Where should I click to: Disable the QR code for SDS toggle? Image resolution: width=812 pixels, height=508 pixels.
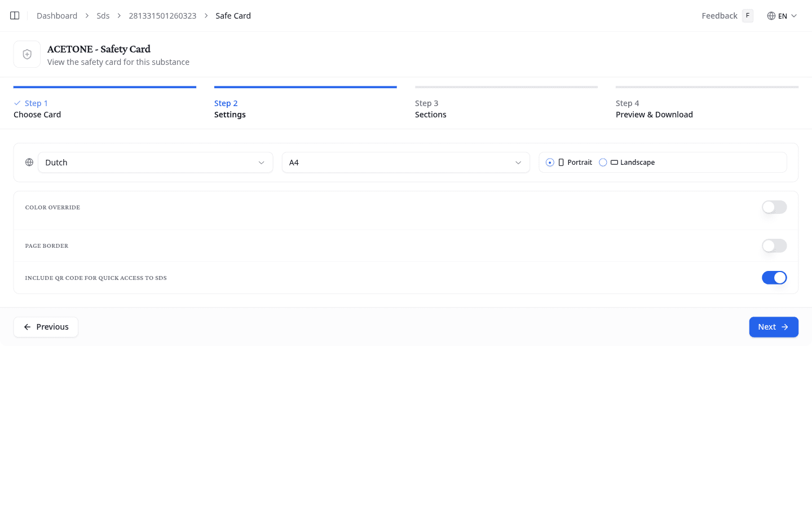pos(774,277)
